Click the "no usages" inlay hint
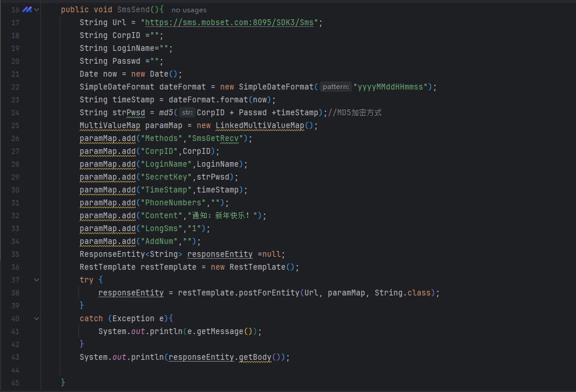The width and height of the screenshot is (576, 392). point(188,10)
